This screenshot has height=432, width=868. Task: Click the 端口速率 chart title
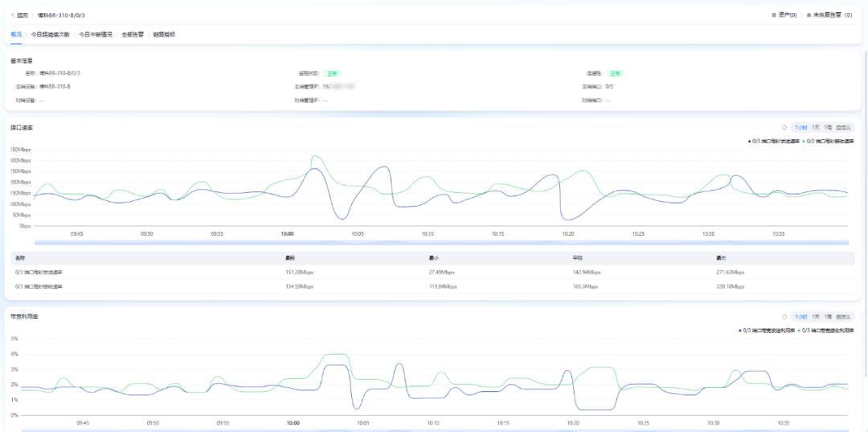coord(22,128)
